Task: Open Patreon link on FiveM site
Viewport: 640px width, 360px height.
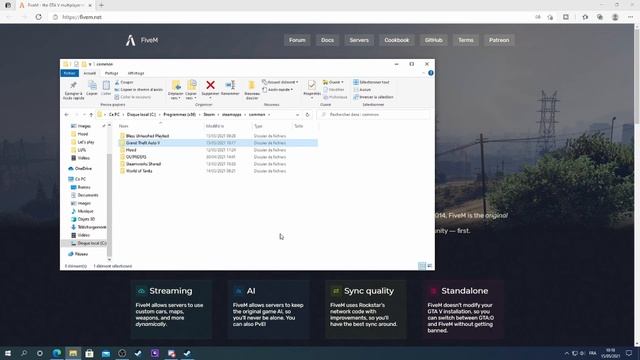Action: tap(499, 40)
